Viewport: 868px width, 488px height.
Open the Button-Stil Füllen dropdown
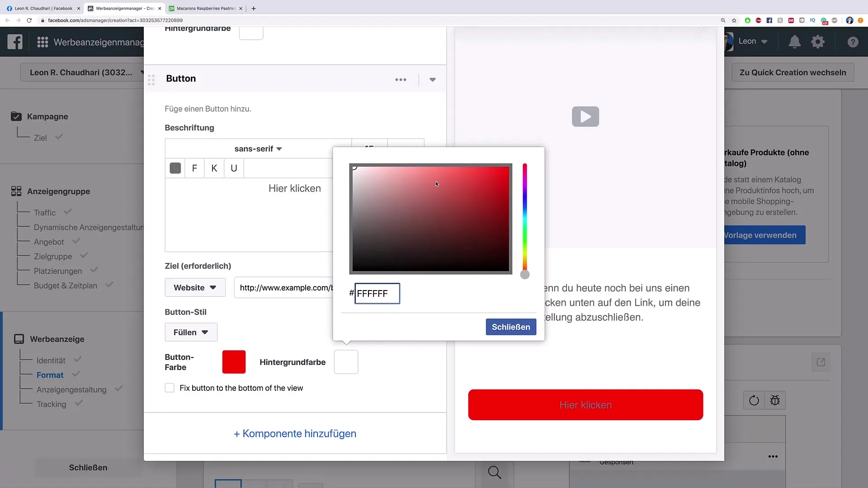[x=190, y=332]
